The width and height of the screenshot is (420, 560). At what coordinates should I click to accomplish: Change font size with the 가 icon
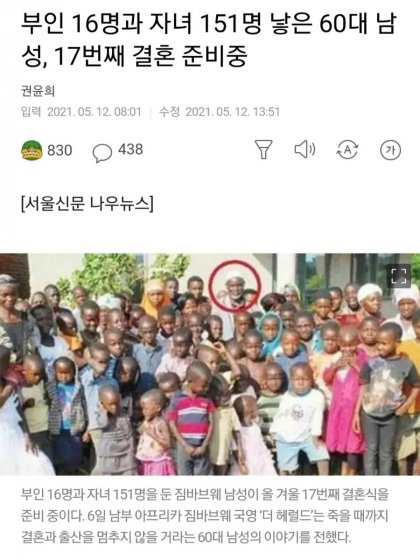[390, 150]
